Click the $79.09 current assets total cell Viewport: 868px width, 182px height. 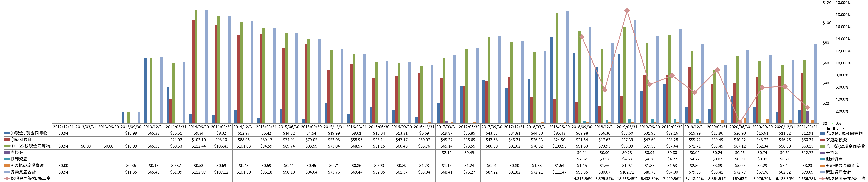[807, 172]
